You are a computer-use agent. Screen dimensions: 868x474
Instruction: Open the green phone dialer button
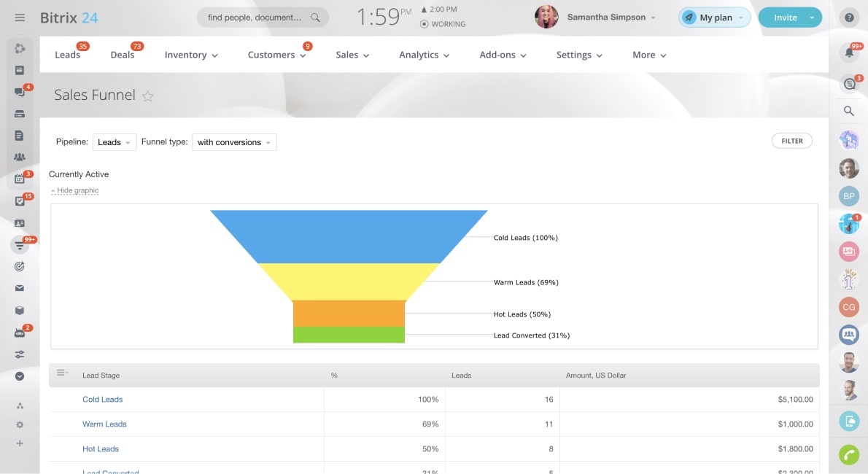tap(848, 454)
